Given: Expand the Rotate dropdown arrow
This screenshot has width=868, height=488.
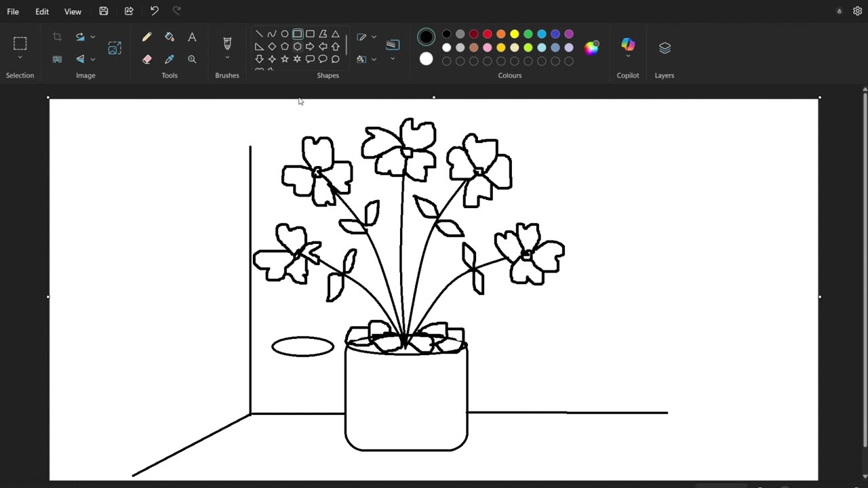Looking at the screenshot, I should [x=93, y=37].
